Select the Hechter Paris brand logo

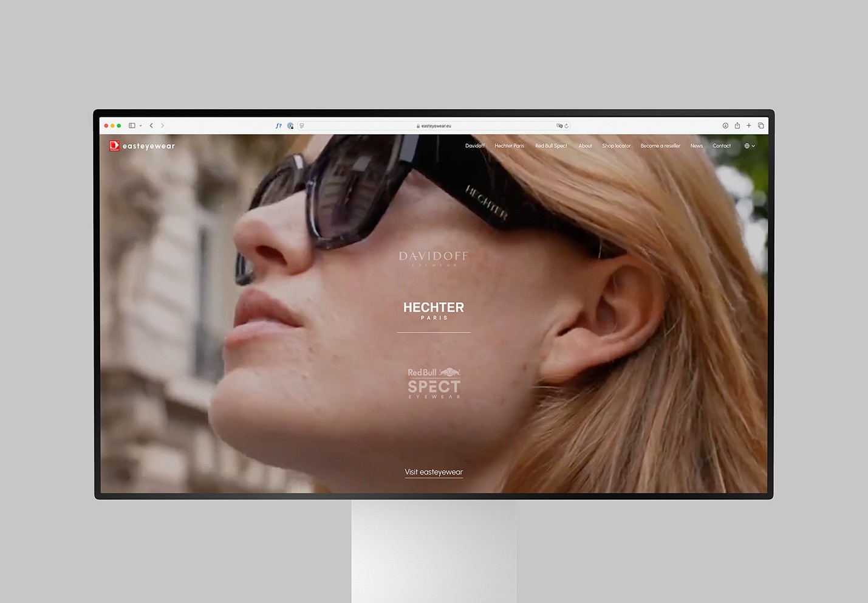coord(434,311)
